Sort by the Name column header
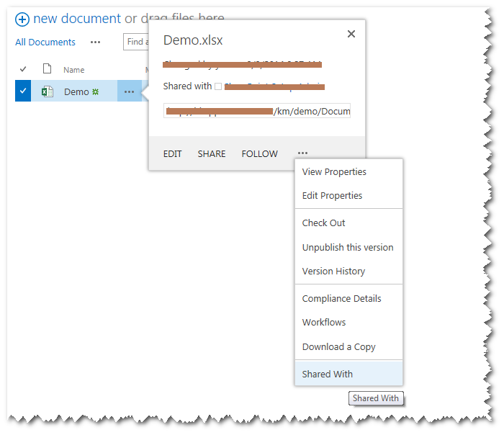The height and width of the screenshot is (435, 504). click(x=74, y=70)
